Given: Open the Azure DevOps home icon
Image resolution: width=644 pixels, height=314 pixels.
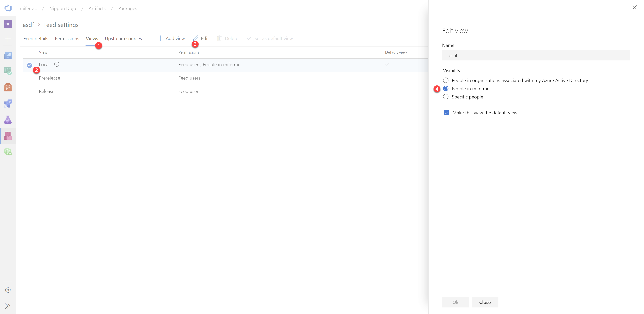Looking at the screenshot, I should (x=8, y=8).
